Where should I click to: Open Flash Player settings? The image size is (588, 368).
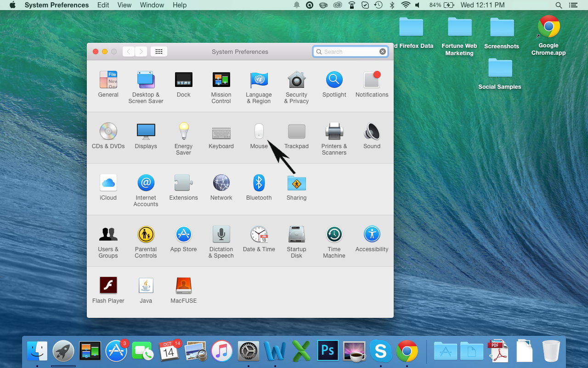click(x=108, y=285)
